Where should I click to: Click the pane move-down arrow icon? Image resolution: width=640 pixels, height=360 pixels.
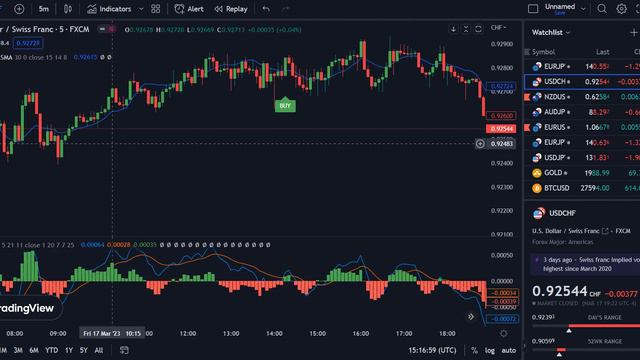click(453, 29)
